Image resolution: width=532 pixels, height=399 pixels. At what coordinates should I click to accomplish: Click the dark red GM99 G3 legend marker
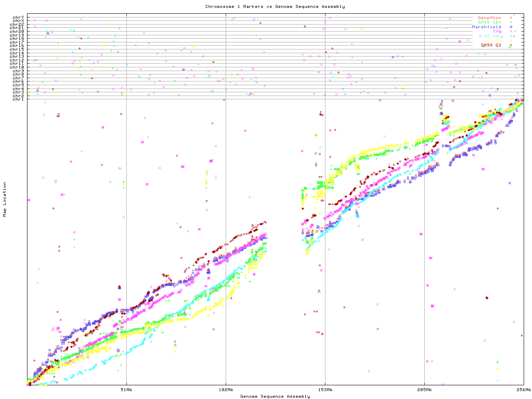[x=510, y=45]
